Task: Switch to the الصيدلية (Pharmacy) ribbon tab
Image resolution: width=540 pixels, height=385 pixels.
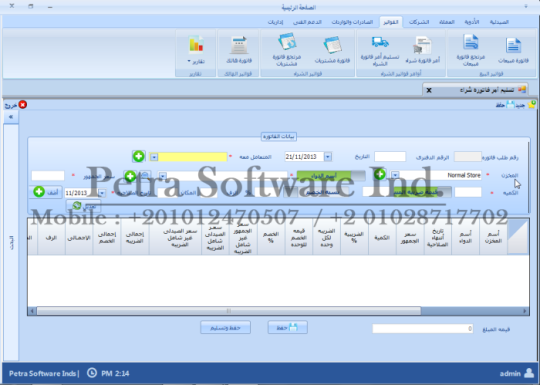Action: 499,22
